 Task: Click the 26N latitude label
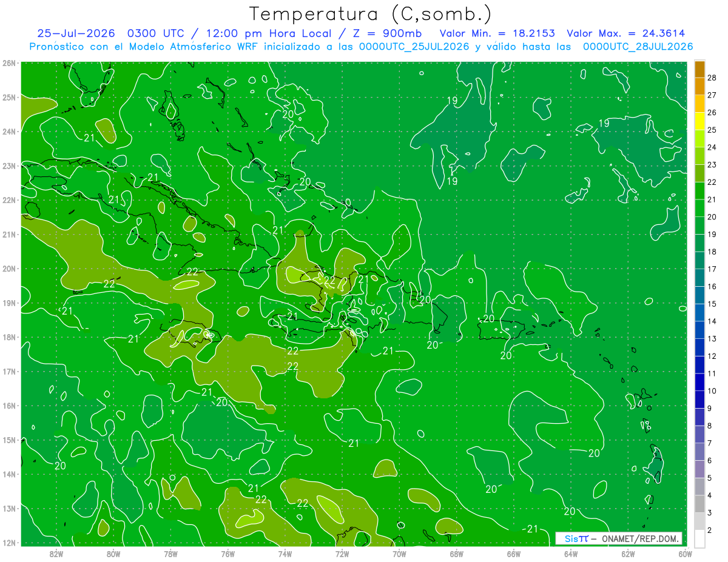(x=9, y=63)
